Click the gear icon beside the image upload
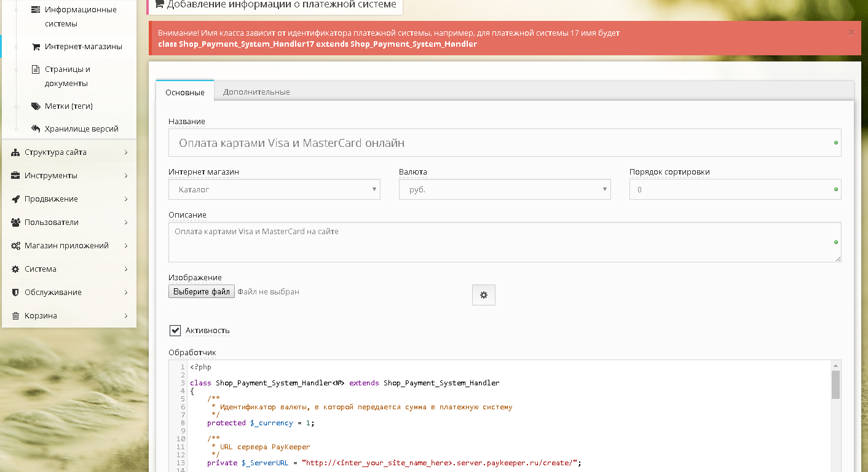 (x=483, y=295)
